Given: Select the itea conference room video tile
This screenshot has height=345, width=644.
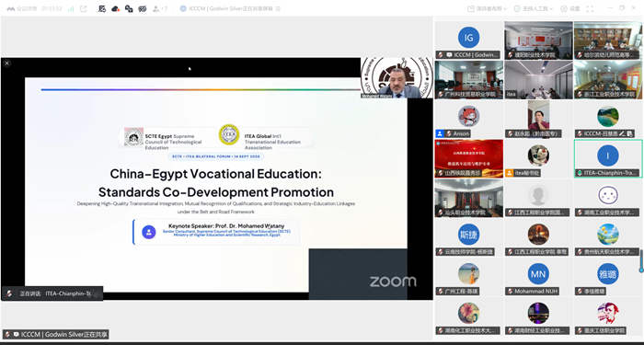Looking at the screenshot, I should 538,80.
